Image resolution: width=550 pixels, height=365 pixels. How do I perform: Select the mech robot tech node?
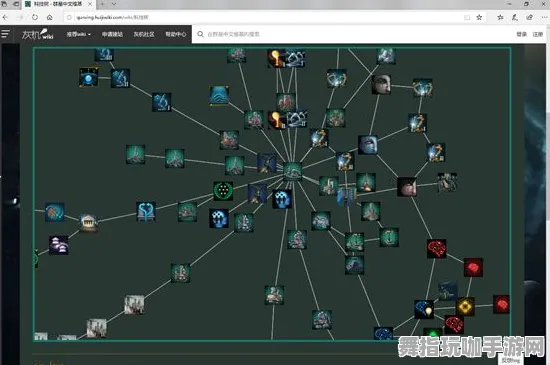(x=447, y=182)
